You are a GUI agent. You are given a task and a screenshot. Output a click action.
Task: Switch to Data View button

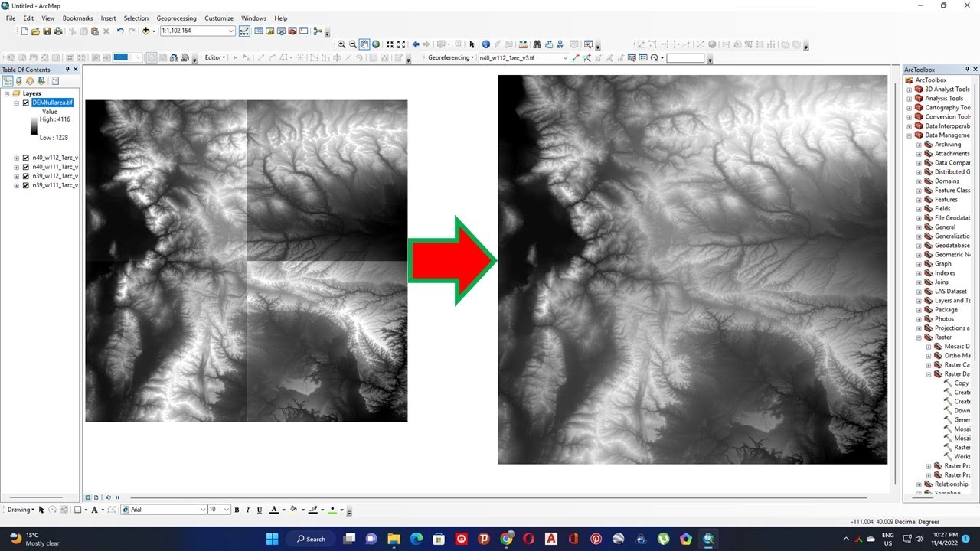87,497
